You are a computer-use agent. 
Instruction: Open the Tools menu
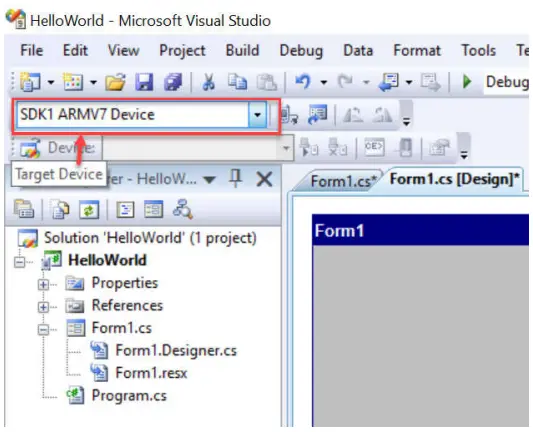click(478, 50)
